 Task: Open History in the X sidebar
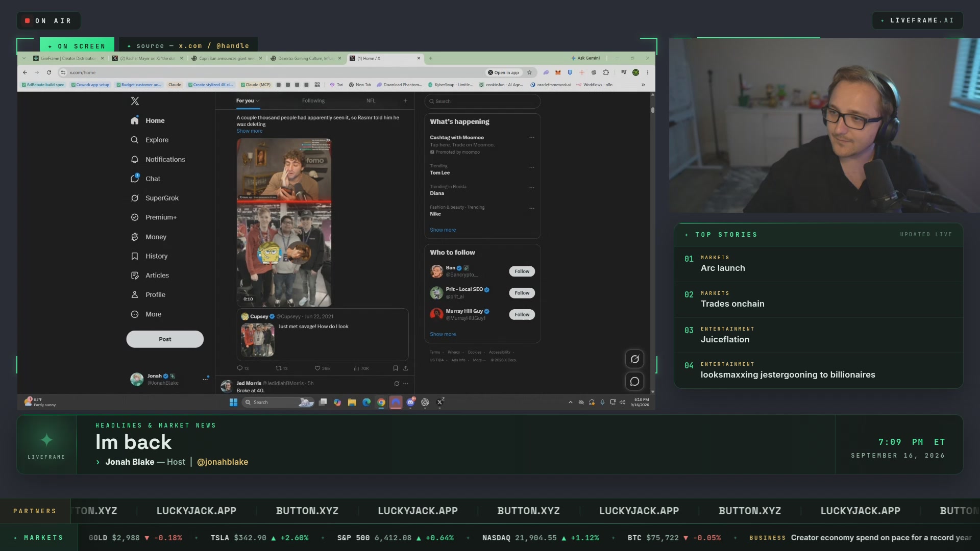pos(149,256)
